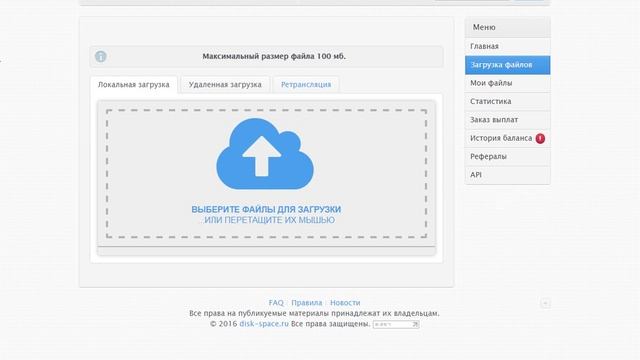The image size is (640, 360).
Task: Click the small arrow button at the page's lower right
Action: click(545, 303)
